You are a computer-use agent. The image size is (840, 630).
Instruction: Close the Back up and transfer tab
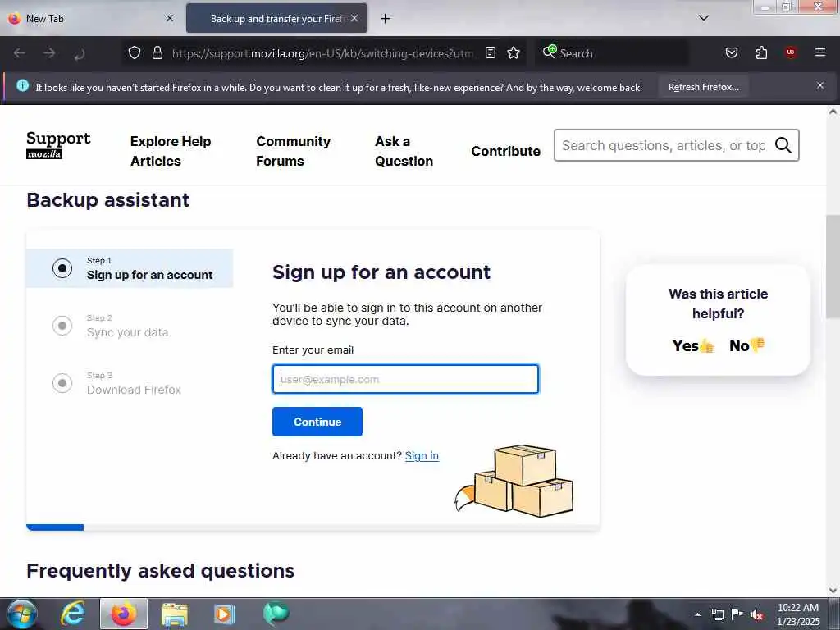(x=354, y=18)
